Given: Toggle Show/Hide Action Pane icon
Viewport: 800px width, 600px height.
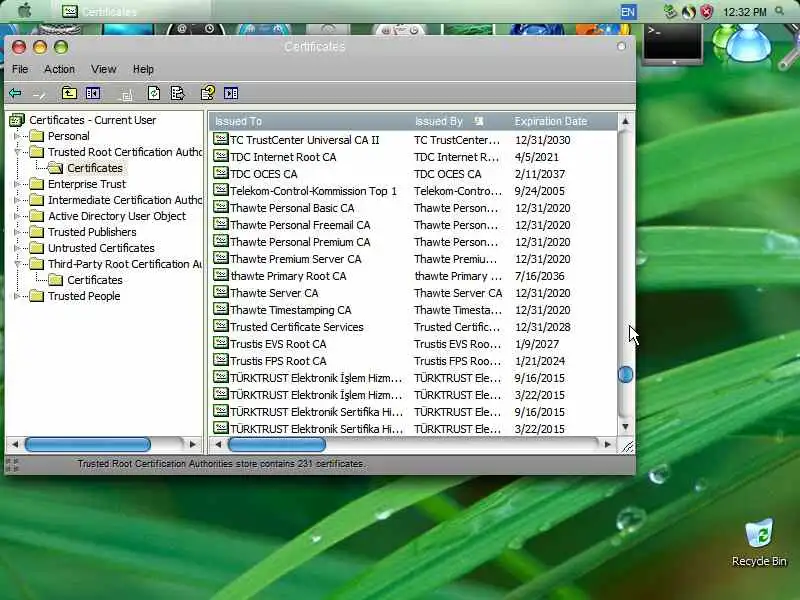Looking at the screenshot, I should [231, 93].
